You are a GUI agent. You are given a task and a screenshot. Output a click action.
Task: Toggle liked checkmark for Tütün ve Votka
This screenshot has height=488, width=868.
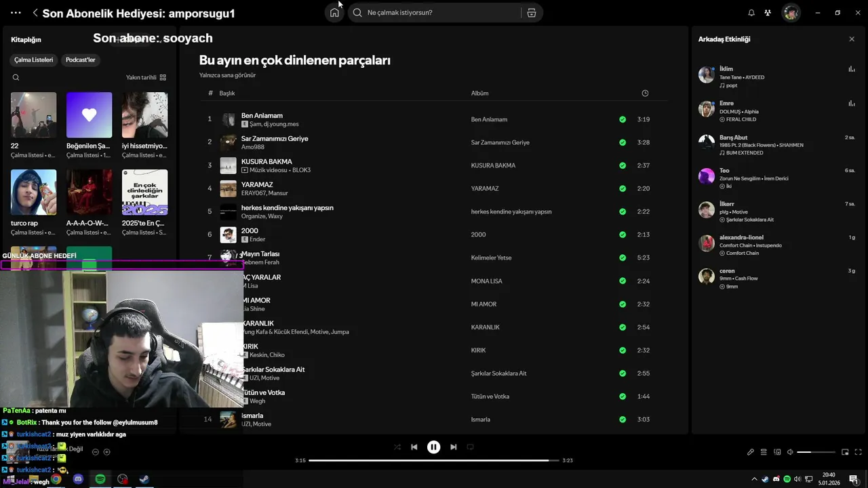click(623, 396)
